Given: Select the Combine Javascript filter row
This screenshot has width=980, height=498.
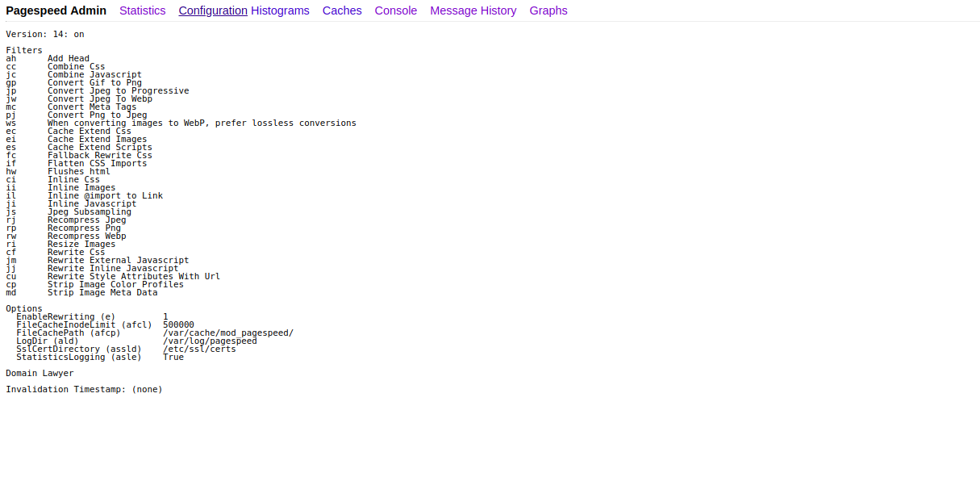Looking at the screenshot, I should [73, 74].
